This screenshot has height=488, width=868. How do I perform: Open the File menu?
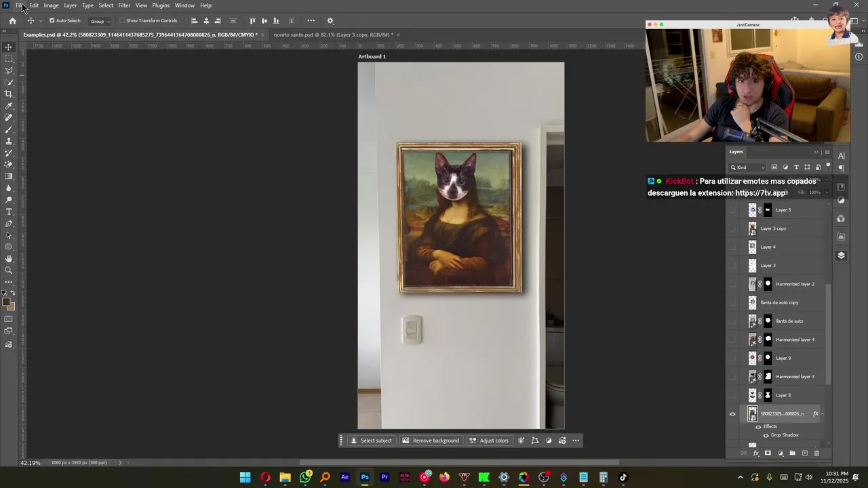click(20, 5)
